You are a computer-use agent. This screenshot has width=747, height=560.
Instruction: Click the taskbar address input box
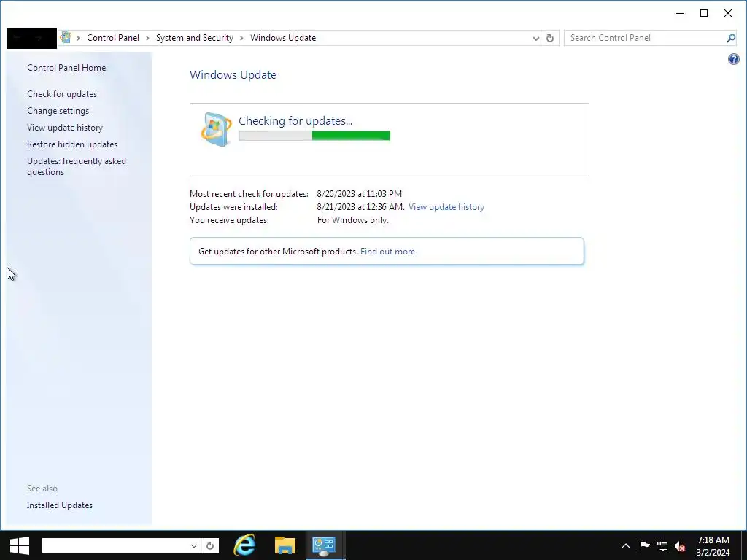pos(116,545)
